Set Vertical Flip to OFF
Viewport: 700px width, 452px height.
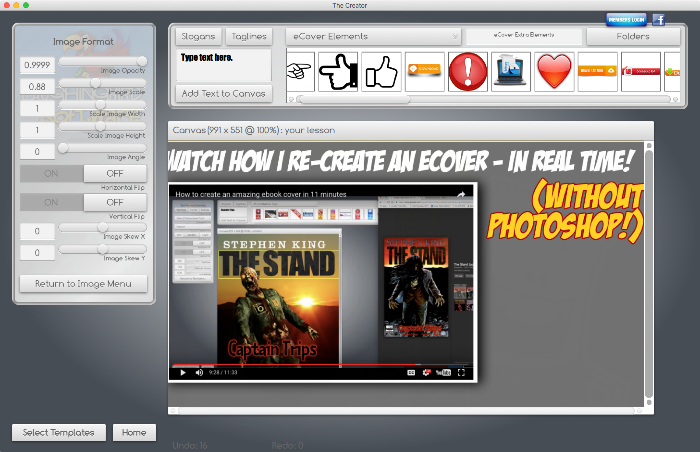click(116, 202)
